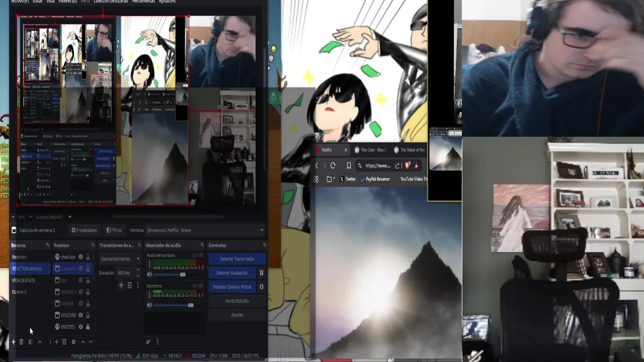
Task: Click the browser back arrow
Action: click(x=316, y=165)
